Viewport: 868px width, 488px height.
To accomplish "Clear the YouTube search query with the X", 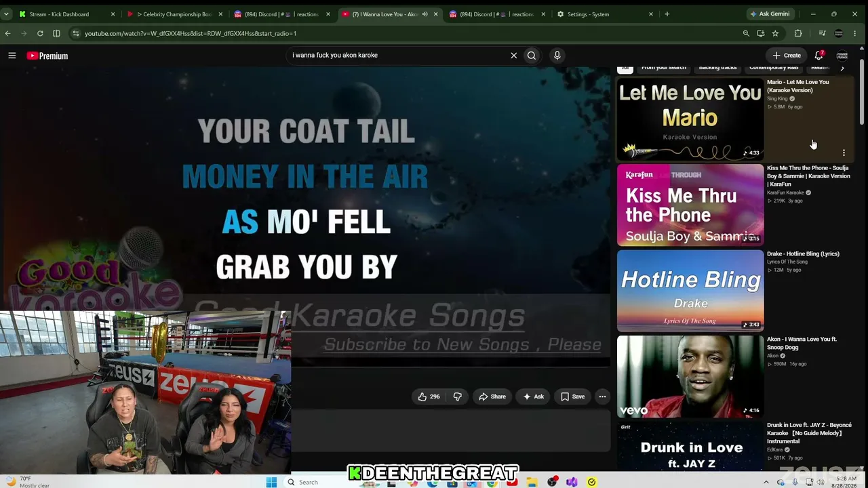I will [513, 56].
